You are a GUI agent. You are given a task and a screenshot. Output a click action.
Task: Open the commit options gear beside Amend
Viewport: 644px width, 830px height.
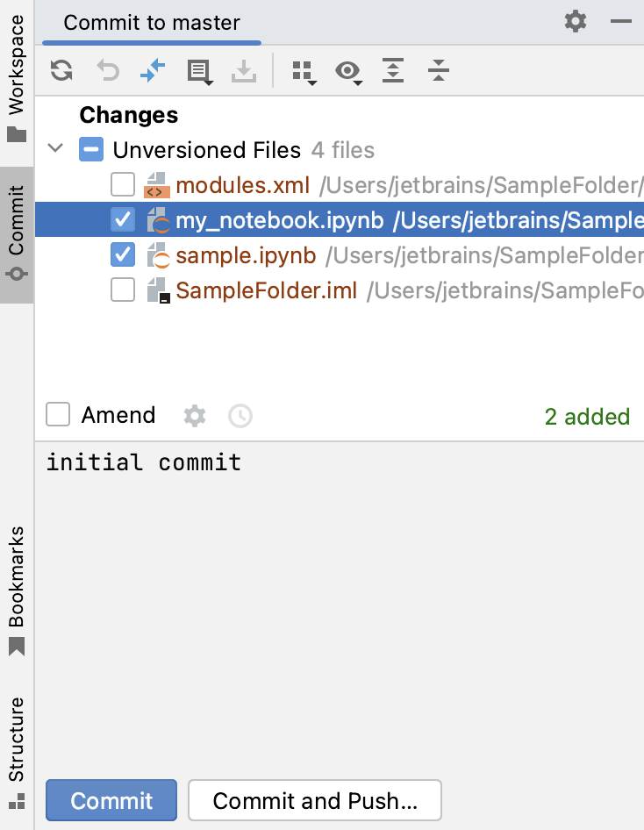195,416
